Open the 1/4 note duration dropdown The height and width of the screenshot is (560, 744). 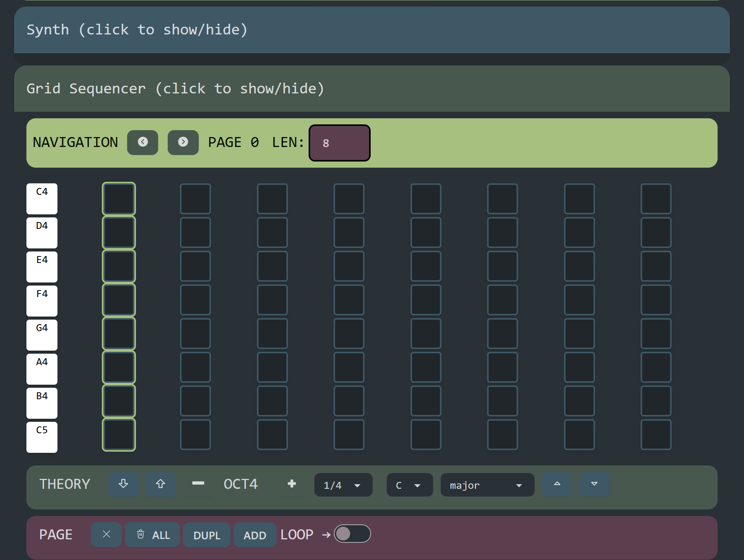tap(343, 485)
